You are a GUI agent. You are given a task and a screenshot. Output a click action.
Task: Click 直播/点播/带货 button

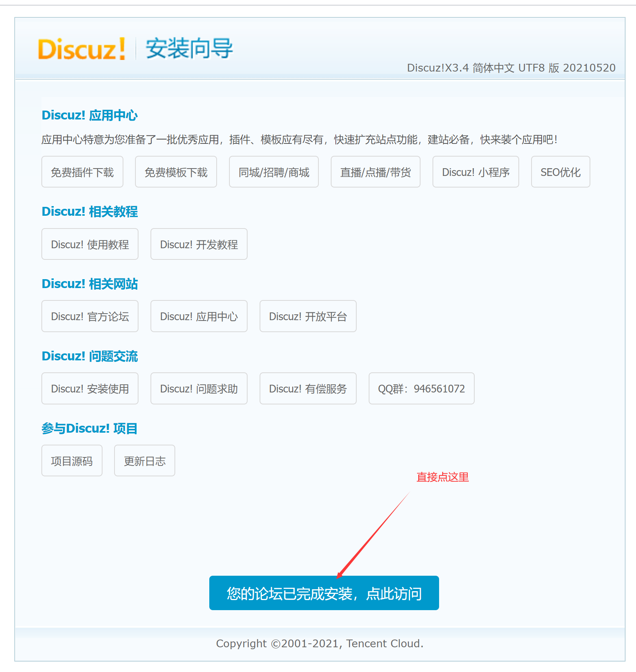point(376,172)
